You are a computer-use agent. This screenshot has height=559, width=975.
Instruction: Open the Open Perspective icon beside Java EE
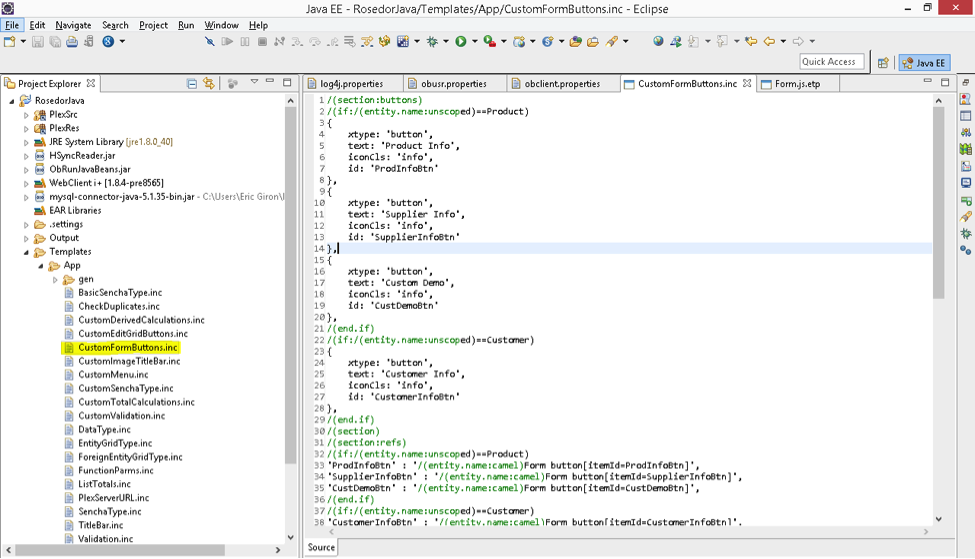click(x=883, y=62)
